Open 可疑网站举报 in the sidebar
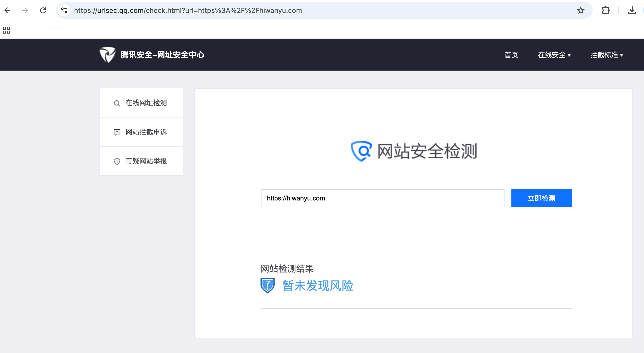The image size is (644, 353). point(141,161)
